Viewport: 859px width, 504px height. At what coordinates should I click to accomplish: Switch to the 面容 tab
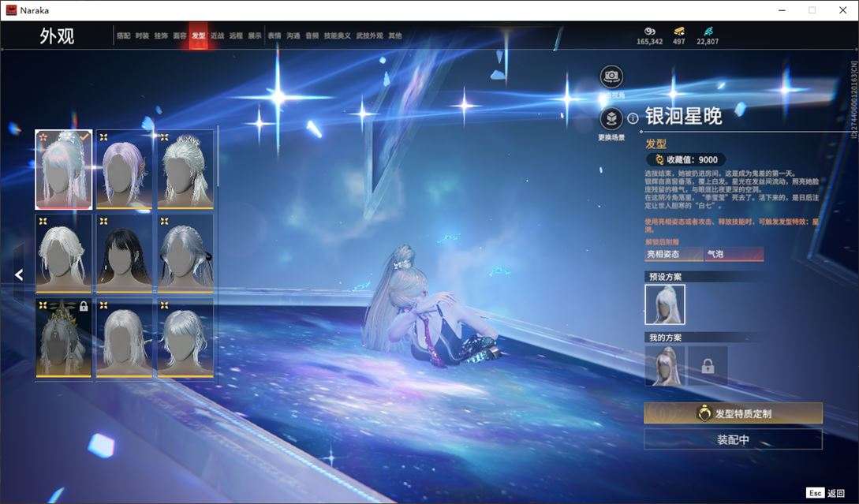[x=180, y=35]
